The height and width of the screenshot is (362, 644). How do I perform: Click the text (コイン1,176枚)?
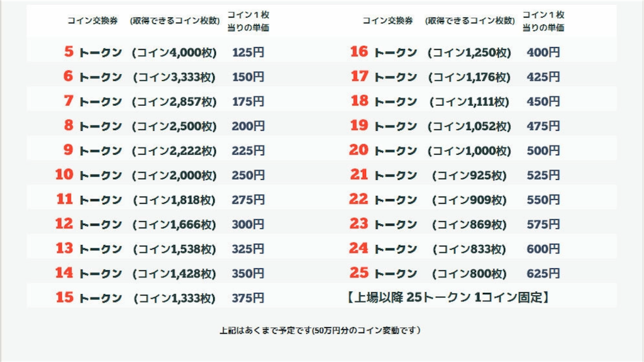click(469, 77)
